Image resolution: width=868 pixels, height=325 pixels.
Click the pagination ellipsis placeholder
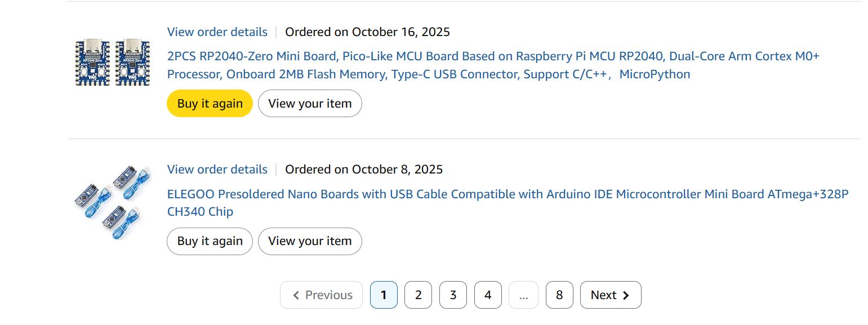pos(524,295)
